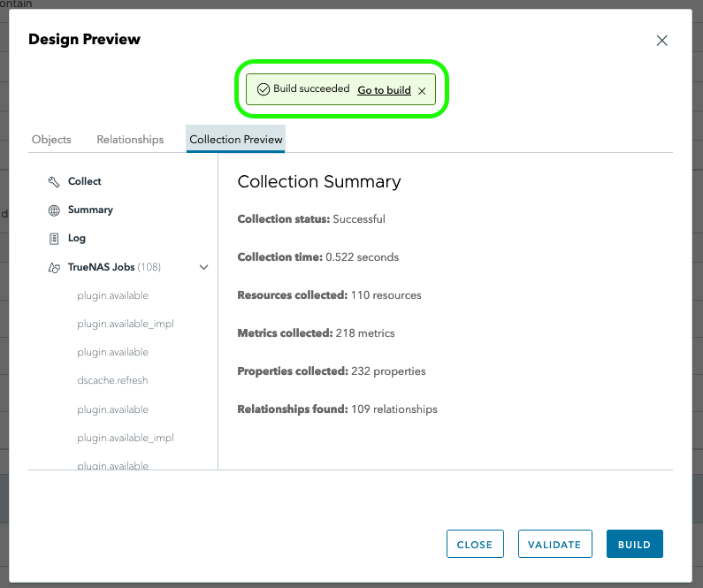
Task: Click the green checkmark icon in the build notification
Action: coord(263,89)
